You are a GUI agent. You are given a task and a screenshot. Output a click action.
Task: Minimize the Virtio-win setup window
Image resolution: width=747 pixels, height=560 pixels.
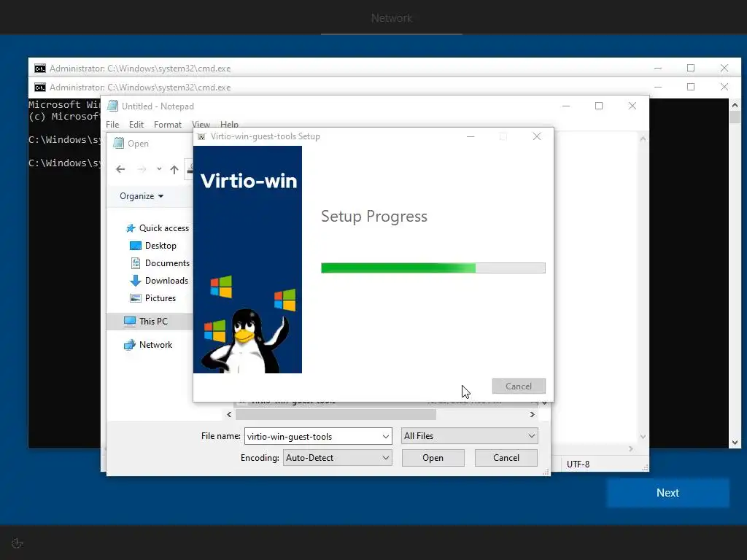[471, 136]
